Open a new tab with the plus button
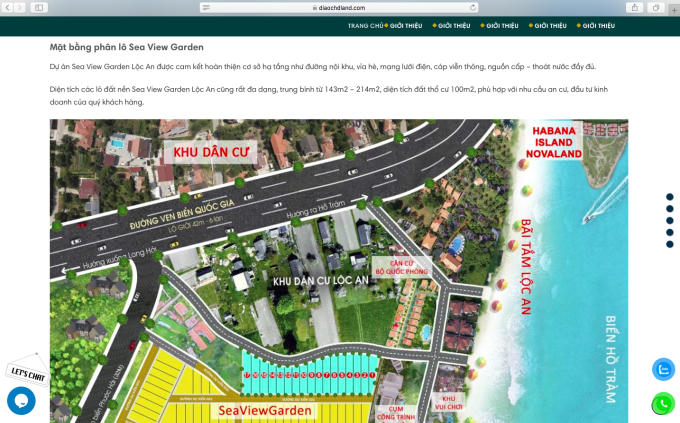 tap(674, 8)
